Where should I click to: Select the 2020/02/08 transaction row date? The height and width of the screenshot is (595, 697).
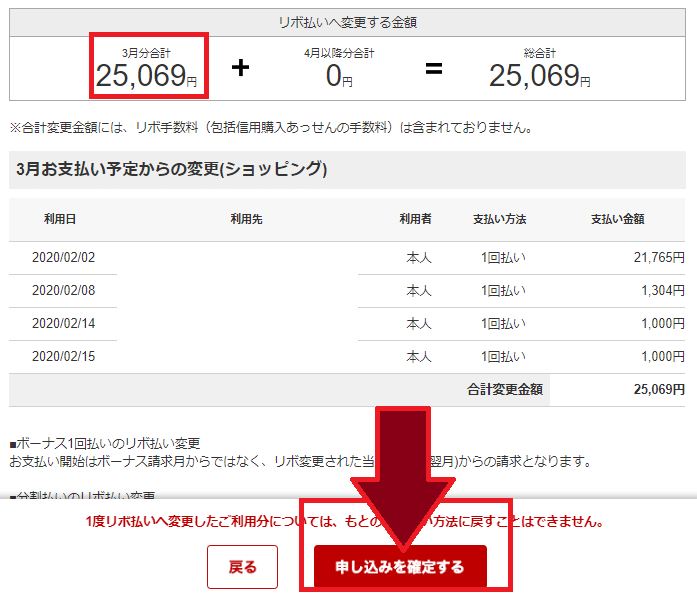63,290
